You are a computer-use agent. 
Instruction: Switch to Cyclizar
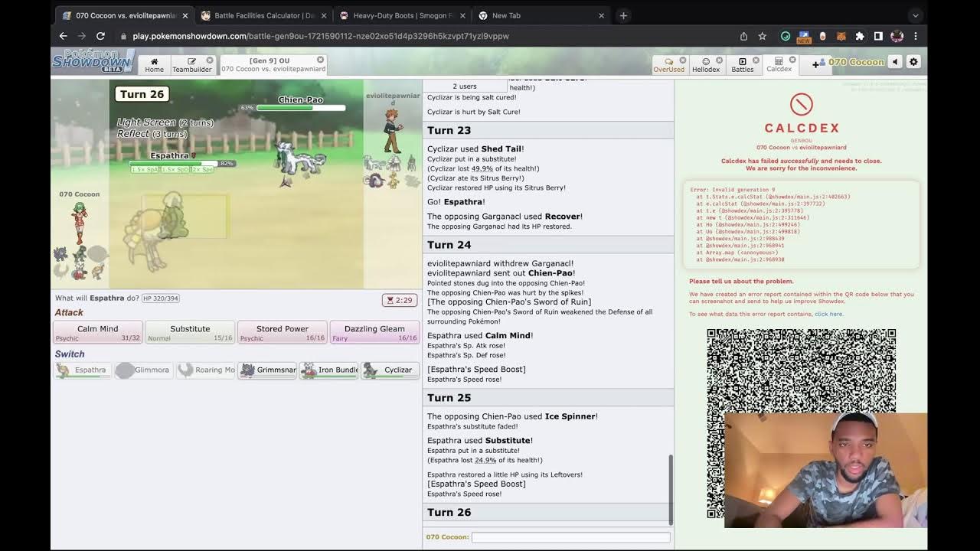click(x=390, y=370)
